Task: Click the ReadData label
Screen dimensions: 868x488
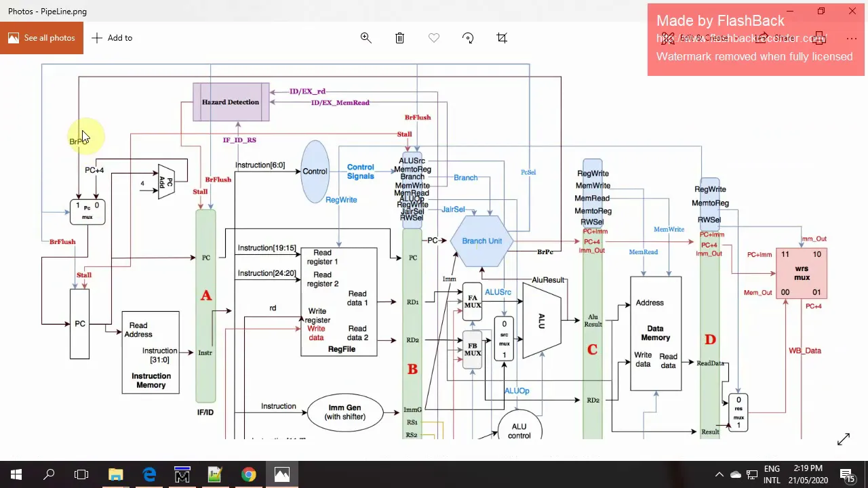Action: [x=710, y=363]
